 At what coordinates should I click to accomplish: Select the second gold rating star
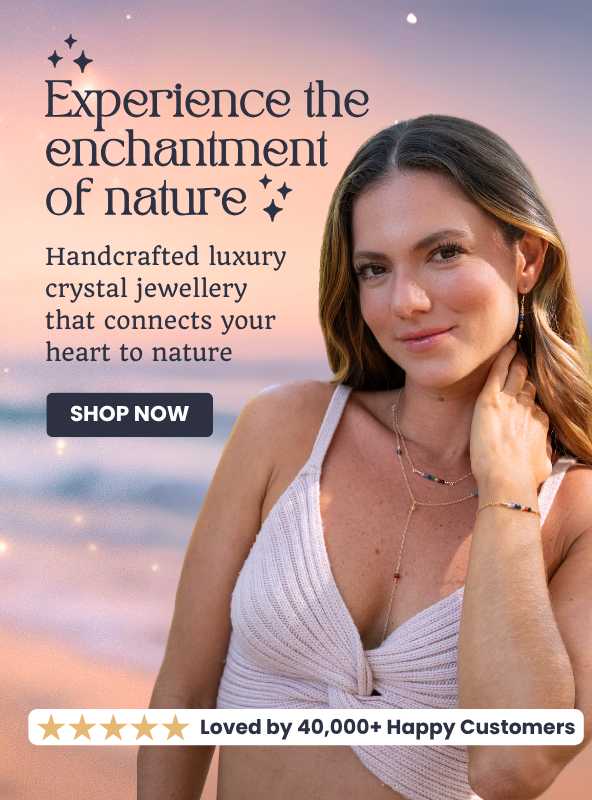point(82,727)
